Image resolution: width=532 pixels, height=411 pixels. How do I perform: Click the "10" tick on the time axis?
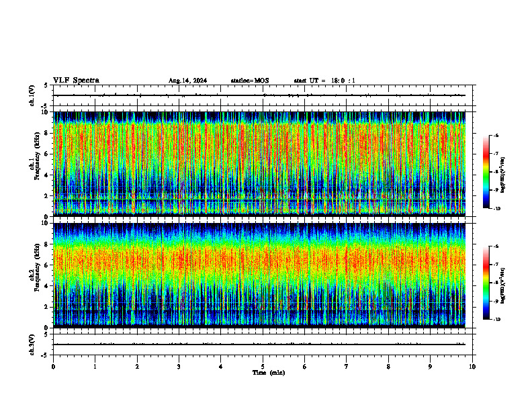point(472,367)
